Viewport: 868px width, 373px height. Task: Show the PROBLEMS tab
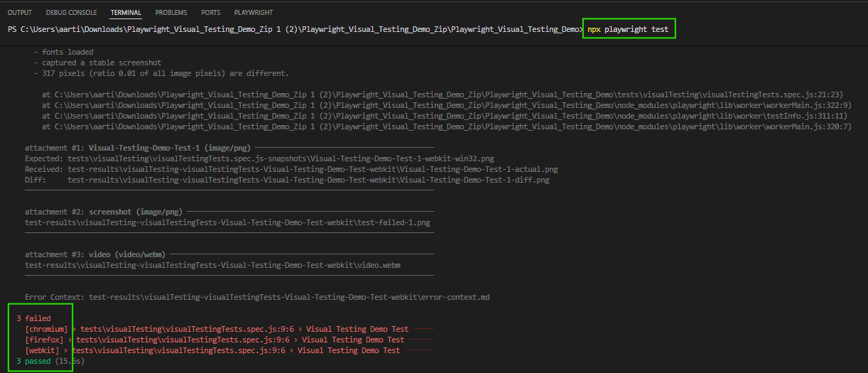[x=171, y=13]
